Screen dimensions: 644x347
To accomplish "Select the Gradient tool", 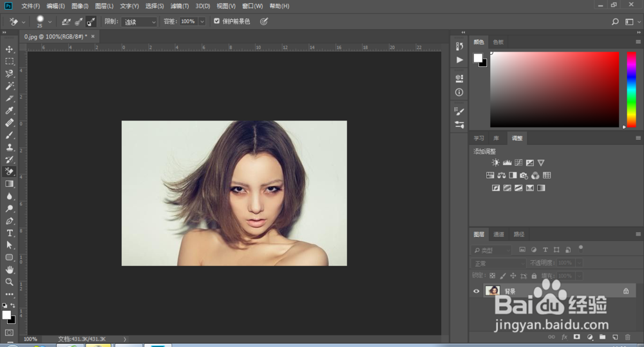I will pyautogui.click(x=10, y=184).
